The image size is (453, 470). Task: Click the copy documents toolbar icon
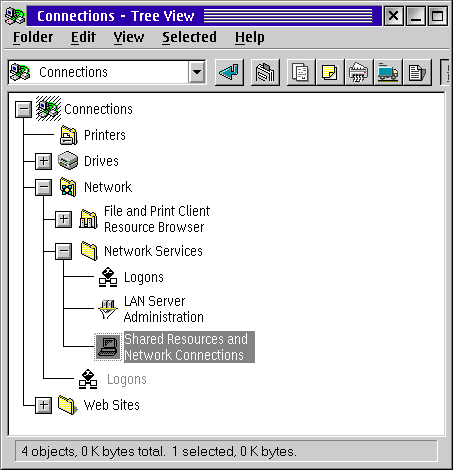(300, 72)
